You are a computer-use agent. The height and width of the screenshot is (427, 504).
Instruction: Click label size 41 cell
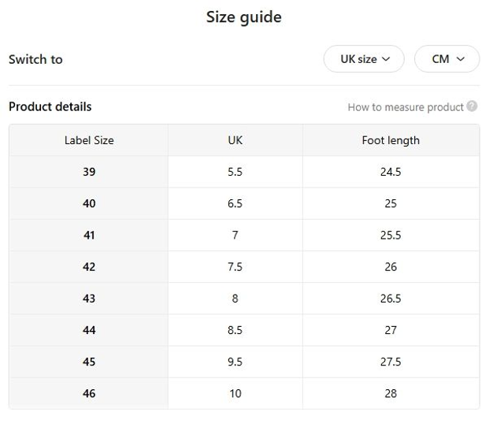tap(89, 235)
